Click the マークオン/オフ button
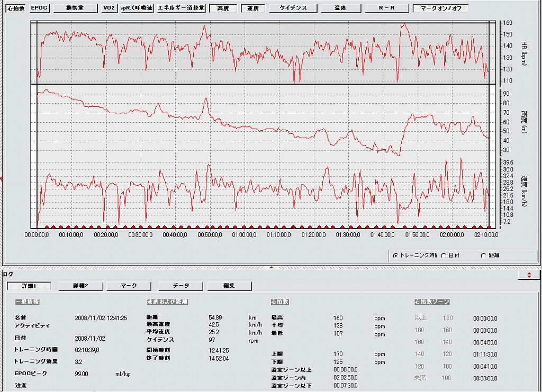Screen dimensions: 542x392 pyautogui.click(x=441, y=8)
